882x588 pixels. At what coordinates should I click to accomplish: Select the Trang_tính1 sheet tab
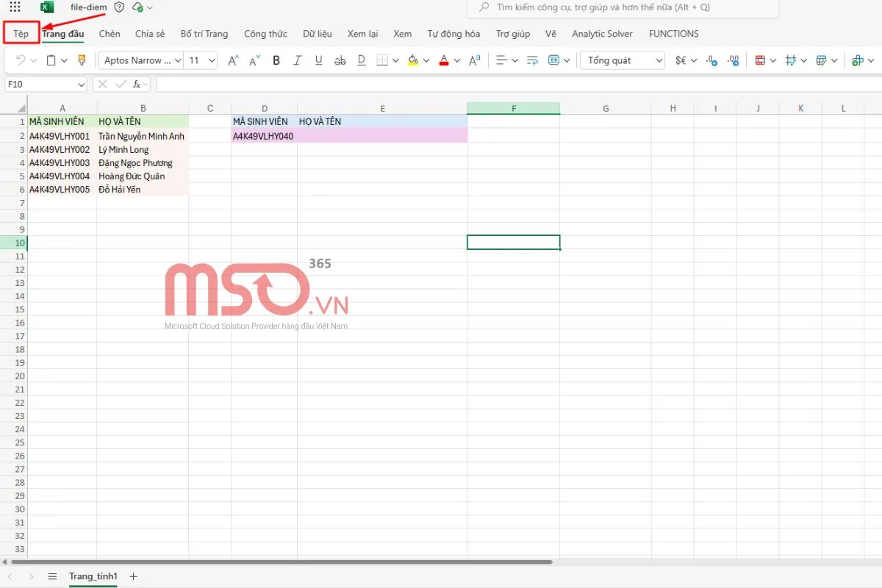click(x=93, y=576)
